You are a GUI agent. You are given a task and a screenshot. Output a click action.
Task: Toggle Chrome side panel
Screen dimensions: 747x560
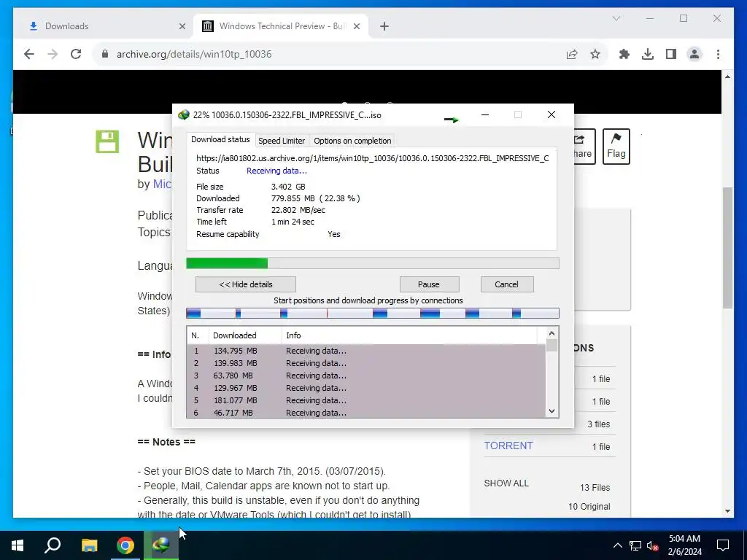tap(671, 54)
